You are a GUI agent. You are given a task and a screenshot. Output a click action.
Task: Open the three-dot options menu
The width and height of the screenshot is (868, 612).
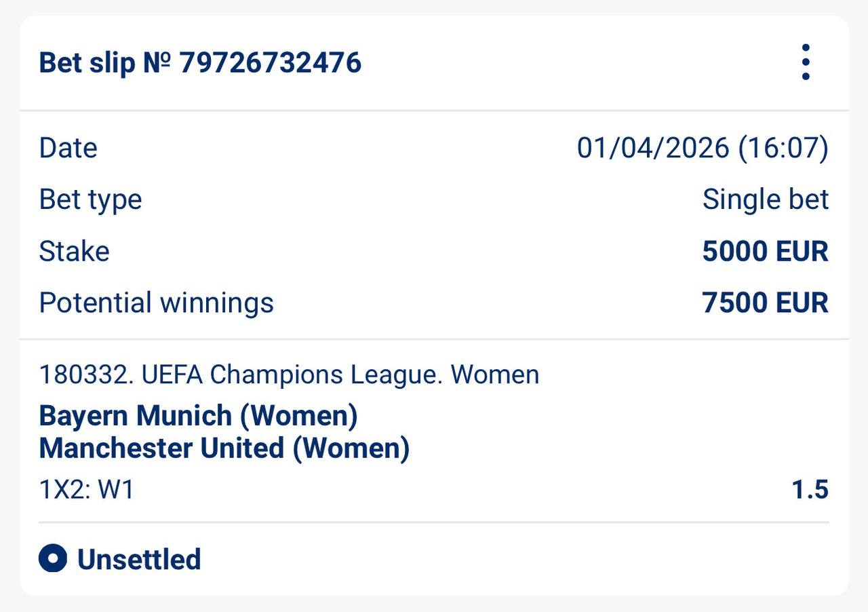point(805,62)
